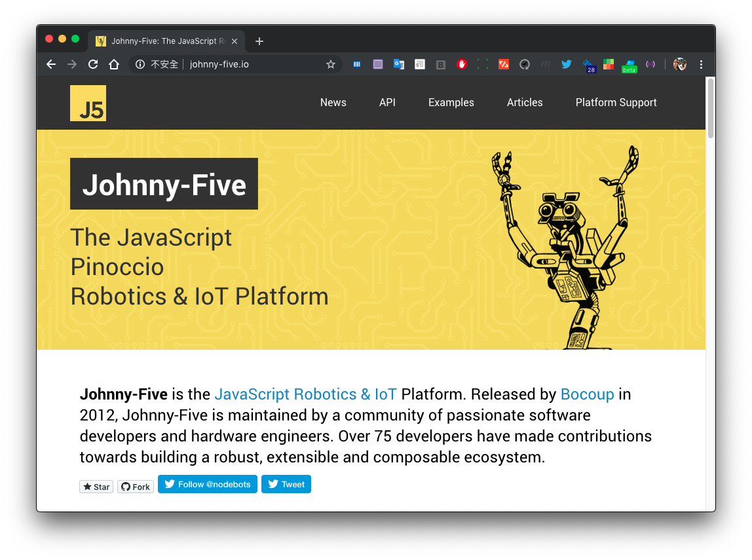This screenshot has height=560, width=752.
Task: Click the extension with badge 28
Action: pyautogui.click(x=588, y=65)
